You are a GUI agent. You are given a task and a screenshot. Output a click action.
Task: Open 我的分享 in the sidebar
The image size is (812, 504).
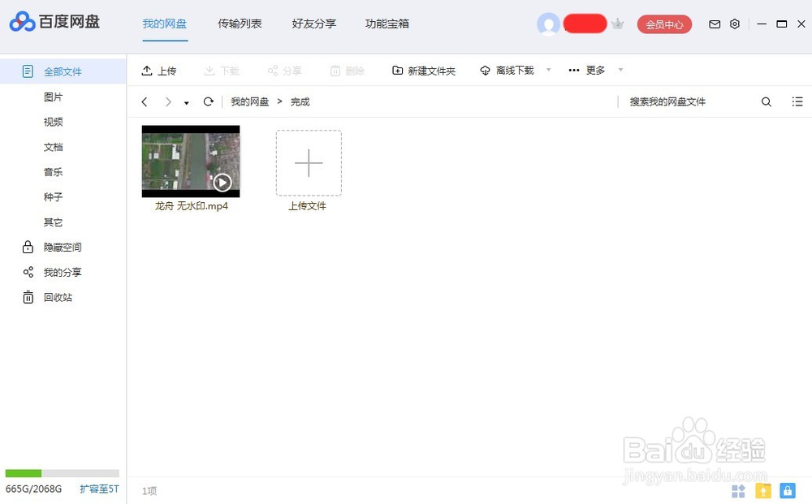52,272
